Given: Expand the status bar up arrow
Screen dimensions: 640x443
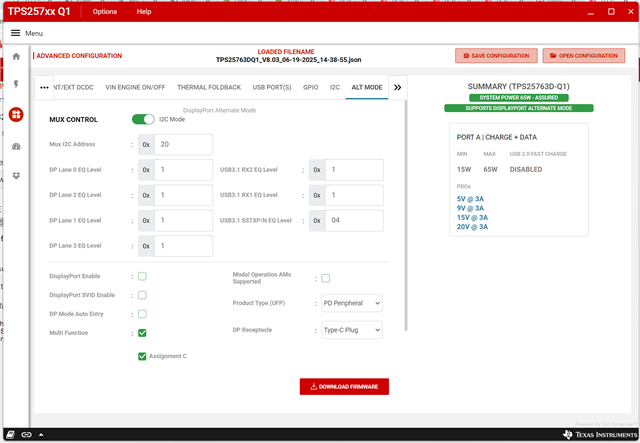Looking at the screenshot, I should 41,434.
